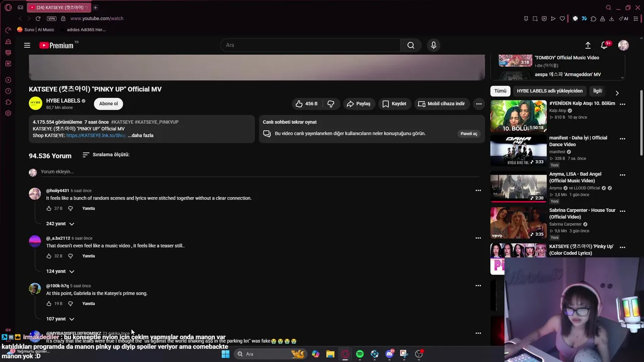
Task: Open @hoiiy4431 commenter avatar
Action: [x=35, y=194]
